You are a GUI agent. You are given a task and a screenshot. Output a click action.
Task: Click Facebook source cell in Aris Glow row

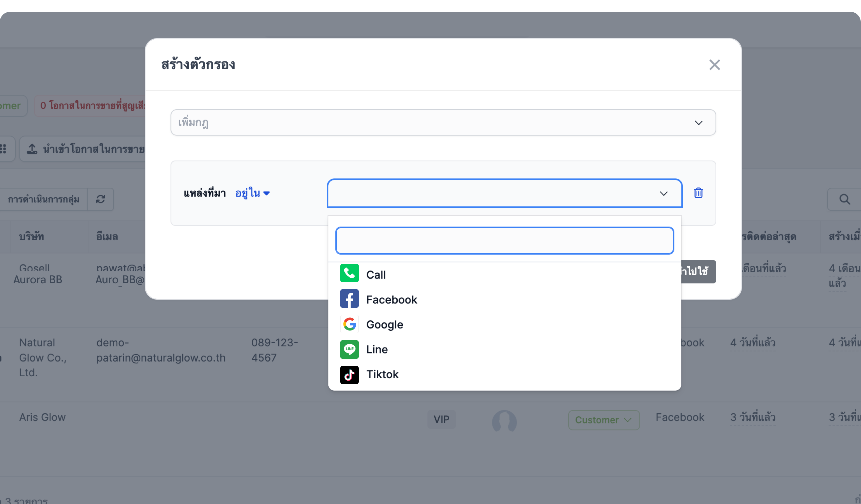coord(680,417)
